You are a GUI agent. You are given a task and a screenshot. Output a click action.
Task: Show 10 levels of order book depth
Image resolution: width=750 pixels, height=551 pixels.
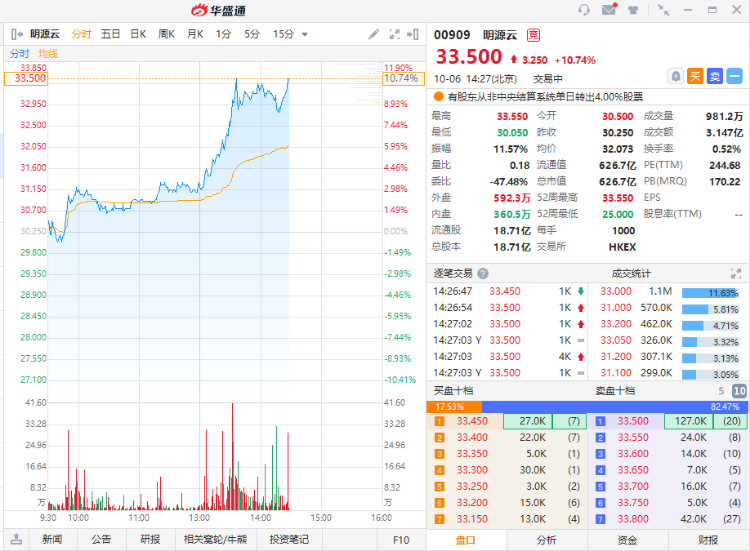coord(739,391)
